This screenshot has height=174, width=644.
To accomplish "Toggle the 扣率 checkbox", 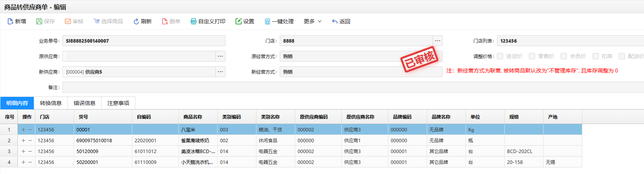I will coord(596,56).
